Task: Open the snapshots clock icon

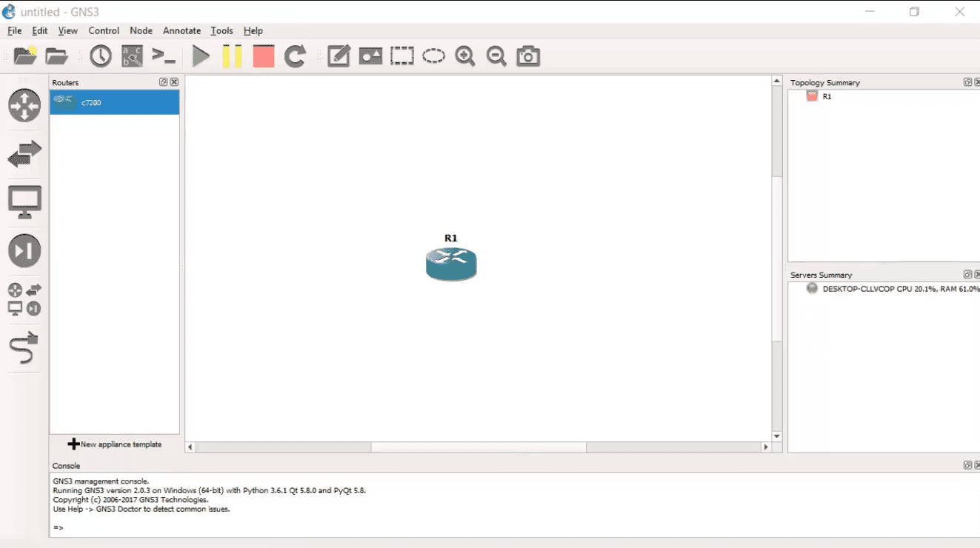Action: [x=101, y=56]
